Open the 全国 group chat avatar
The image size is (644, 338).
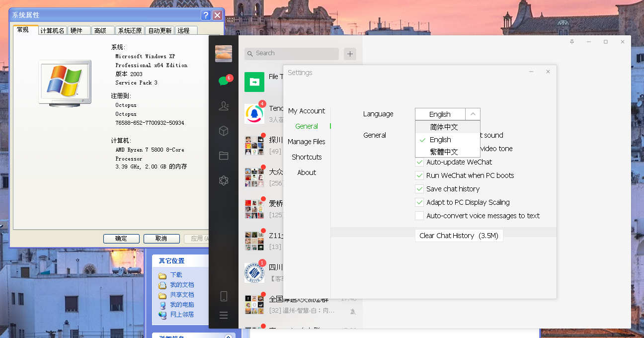[254, 304]
